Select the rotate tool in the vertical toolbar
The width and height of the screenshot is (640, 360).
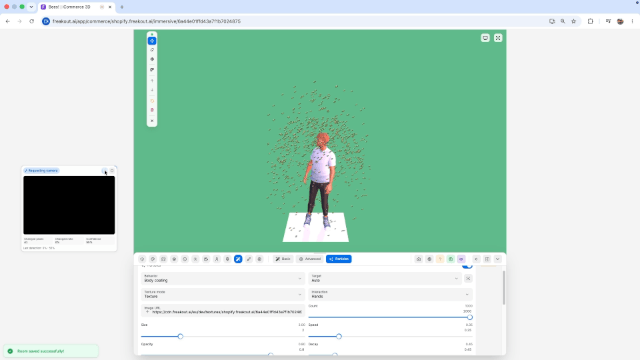(152, 50)
